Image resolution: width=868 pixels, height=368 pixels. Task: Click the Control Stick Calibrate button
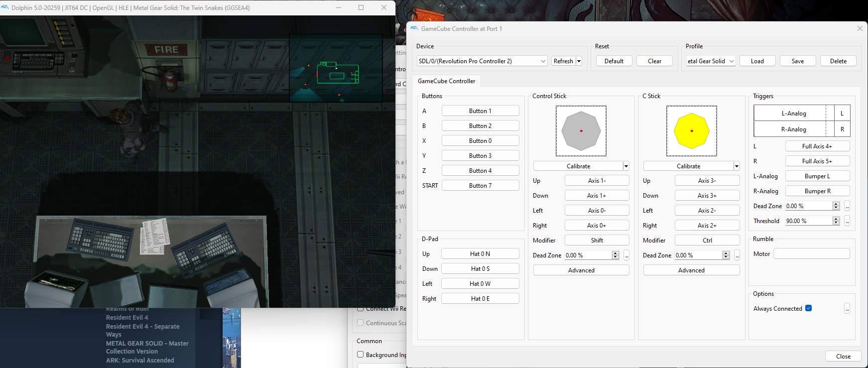pos(578,166)
